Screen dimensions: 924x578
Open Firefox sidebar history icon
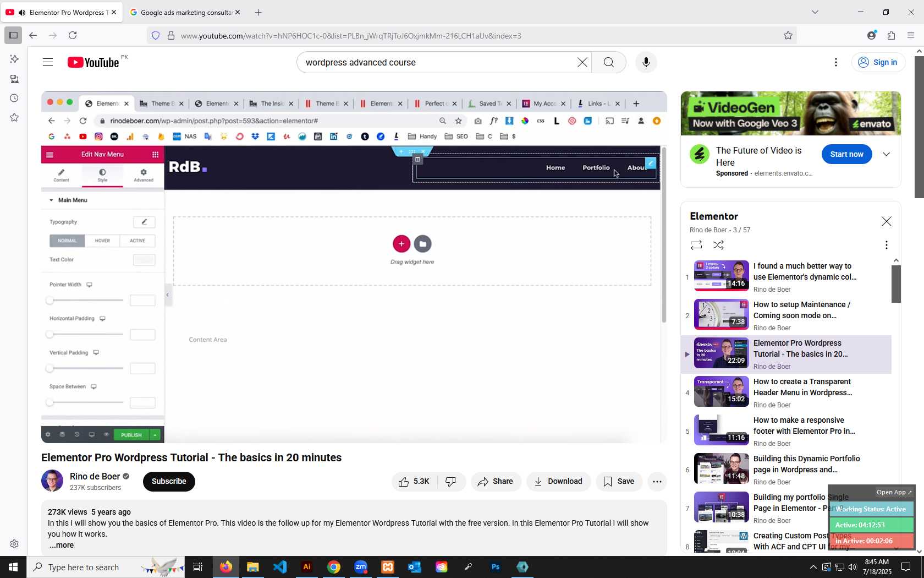click(x=14, y=98)
